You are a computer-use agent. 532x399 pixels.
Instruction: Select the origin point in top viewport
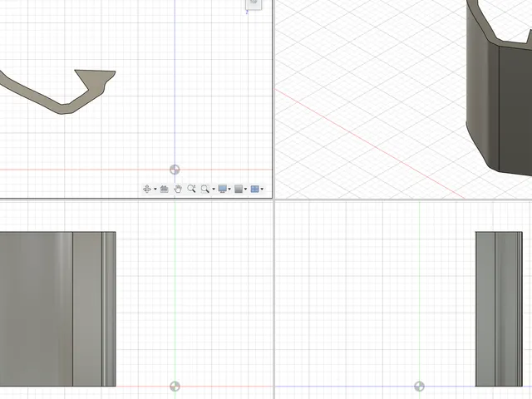175,170
